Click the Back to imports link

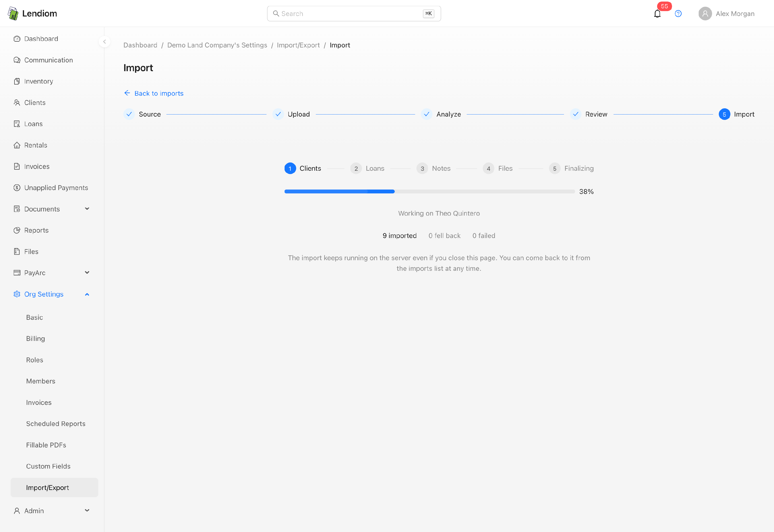tap(154, 93)
